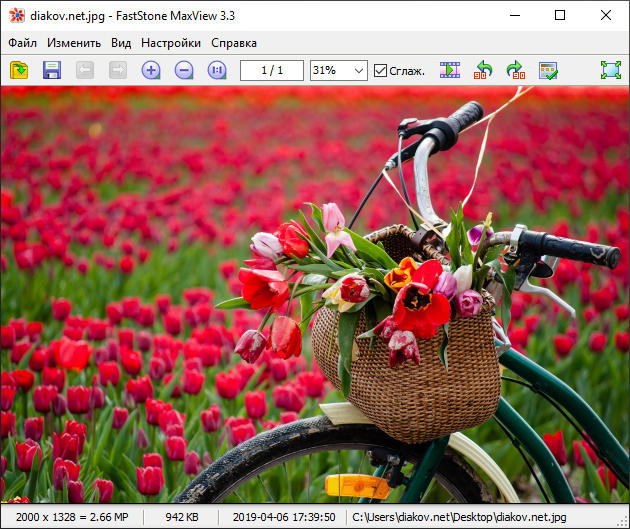This screenshot has width=630, height=529.
Task: Open an image file with folder icon
Action: 19,70
